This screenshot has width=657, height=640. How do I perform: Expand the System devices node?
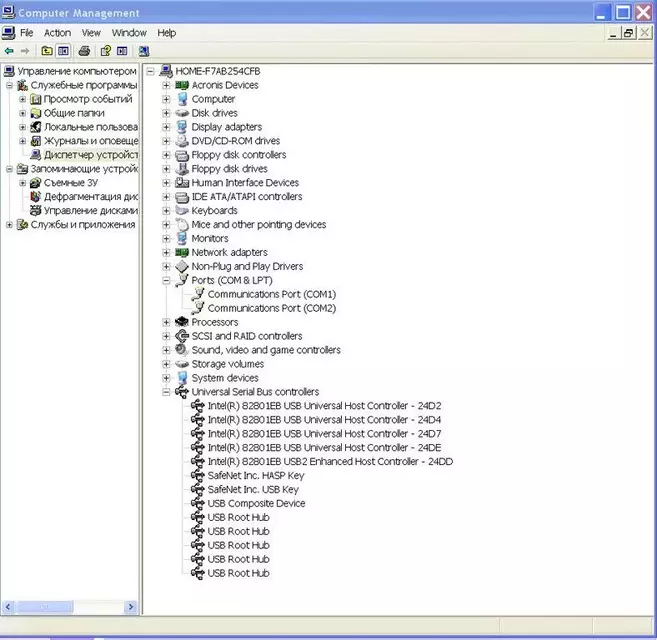click(166, 378)
